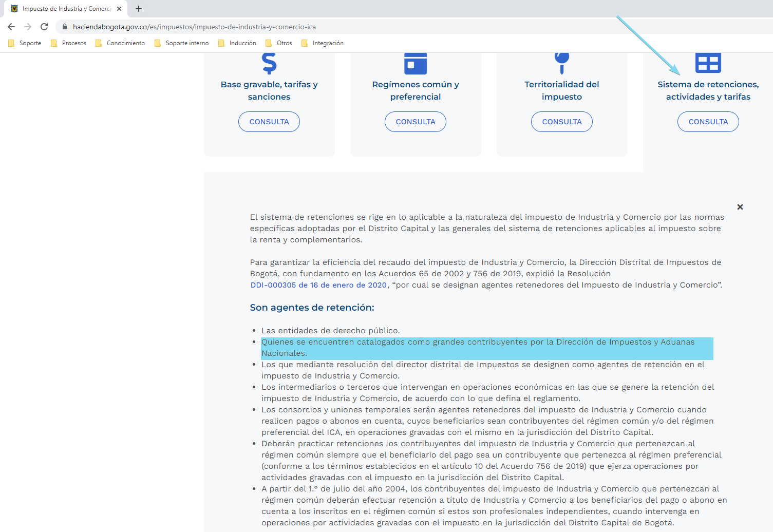Click the Son agentes de retención heading
The image size is (773, 532).
point(312,308)
